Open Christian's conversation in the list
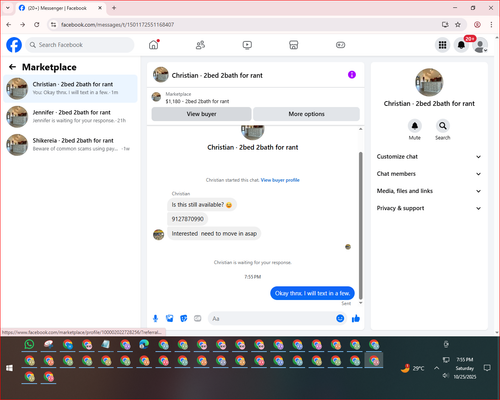This screenshot has height=400, width=500. tap(70, 88)
